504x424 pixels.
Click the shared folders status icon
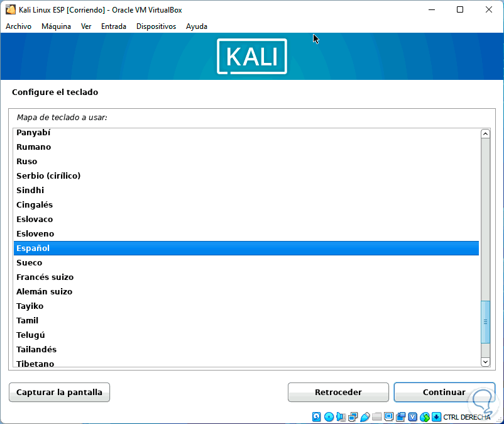pos(376,417)
